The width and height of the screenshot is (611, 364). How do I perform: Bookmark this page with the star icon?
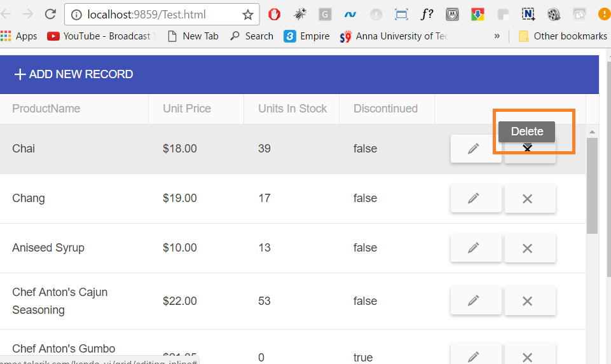pos(247,15)
